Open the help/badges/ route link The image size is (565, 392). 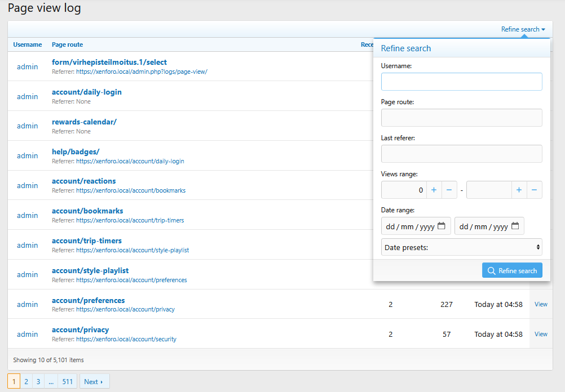[76, 152]
